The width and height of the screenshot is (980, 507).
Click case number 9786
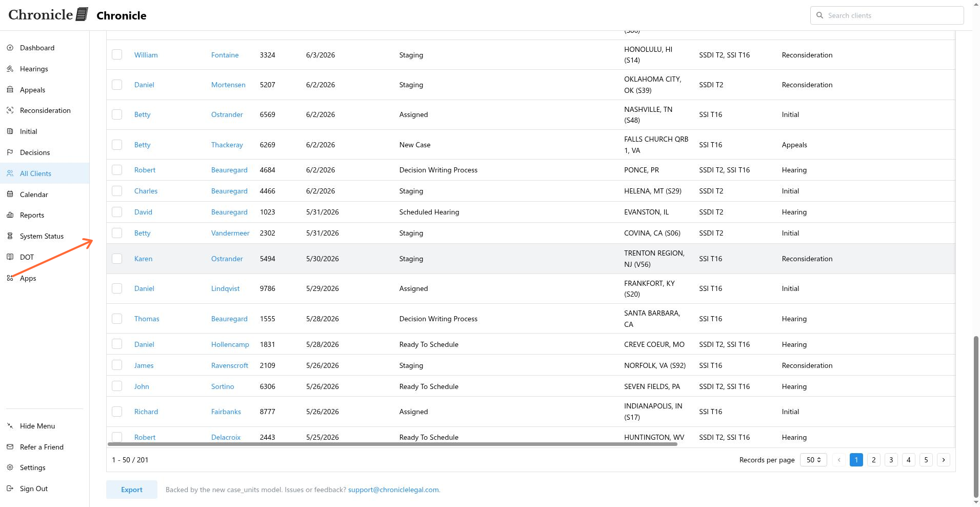point(268,288)
